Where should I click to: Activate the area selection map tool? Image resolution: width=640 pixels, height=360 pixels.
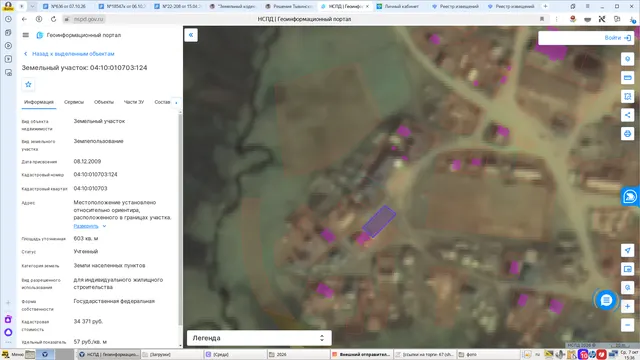[x=627, y=96]
